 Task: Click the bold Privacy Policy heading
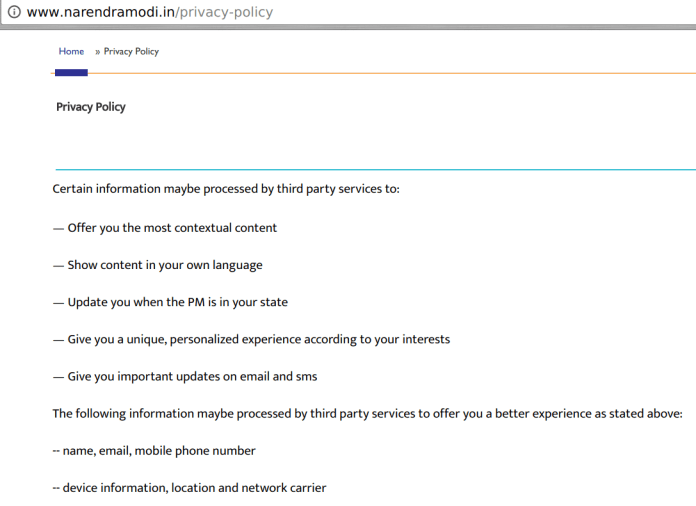pyautogui.click(x=91, y=107)
